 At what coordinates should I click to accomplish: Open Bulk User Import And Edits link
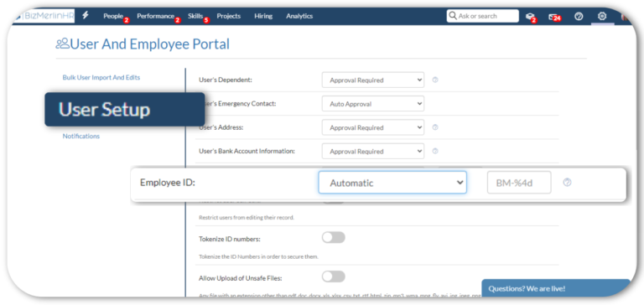[x=101, y=78]
